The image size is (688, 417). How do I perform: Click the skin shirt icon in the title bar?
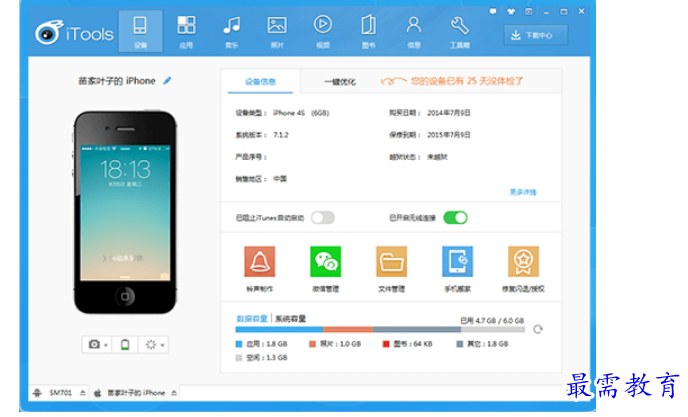(511, 11)
